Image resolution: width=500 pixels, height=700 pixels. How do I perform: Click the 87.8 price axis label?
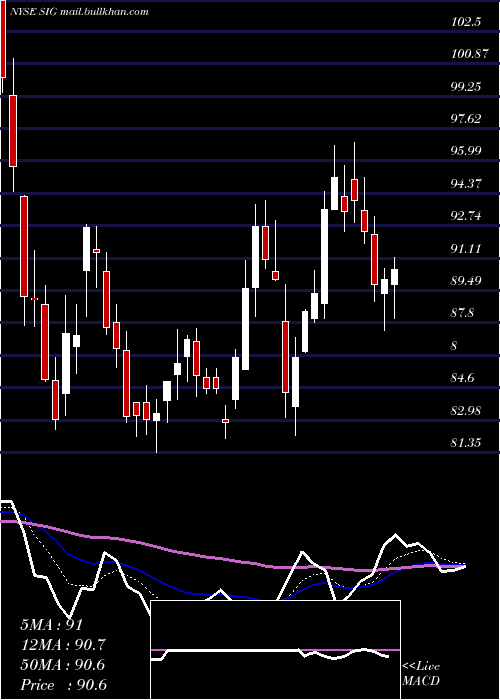[x=463, y=313]
